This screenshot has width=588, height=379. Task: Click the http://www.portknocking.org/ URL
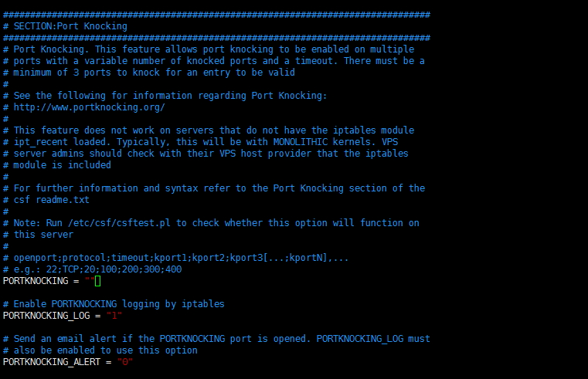click(89, 107)
